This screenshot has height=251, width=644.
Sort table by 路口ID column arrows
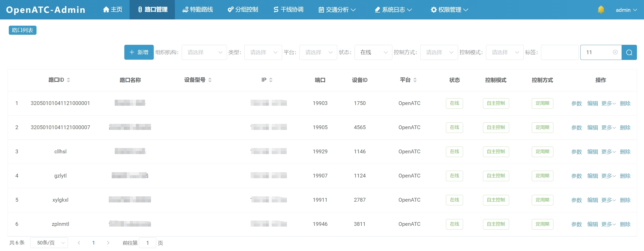pos(68,80)
